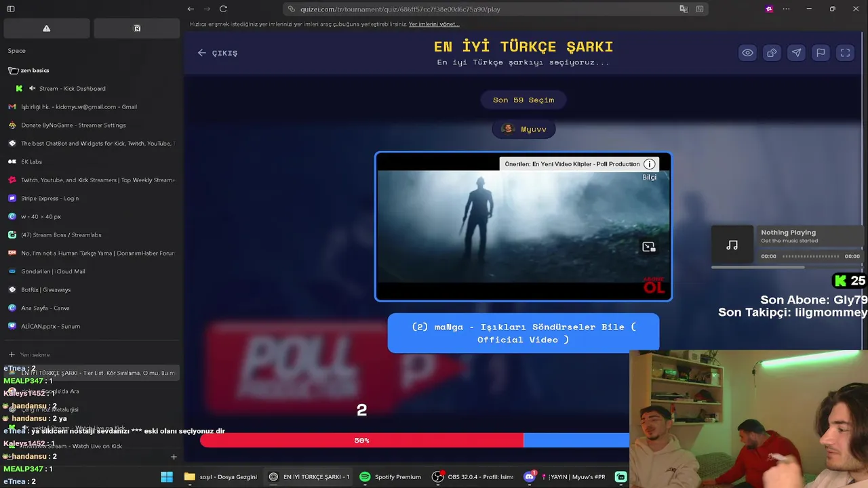
Task: Open the browser three-dots menu
Action: click(786, 9)
